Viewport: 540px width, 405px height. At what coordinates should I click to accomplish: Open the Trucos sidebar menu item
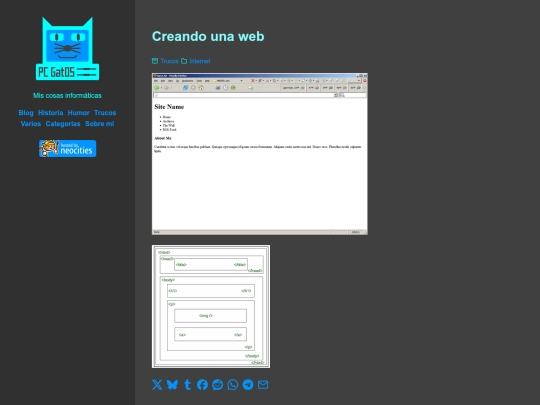(x=105, y=113)
